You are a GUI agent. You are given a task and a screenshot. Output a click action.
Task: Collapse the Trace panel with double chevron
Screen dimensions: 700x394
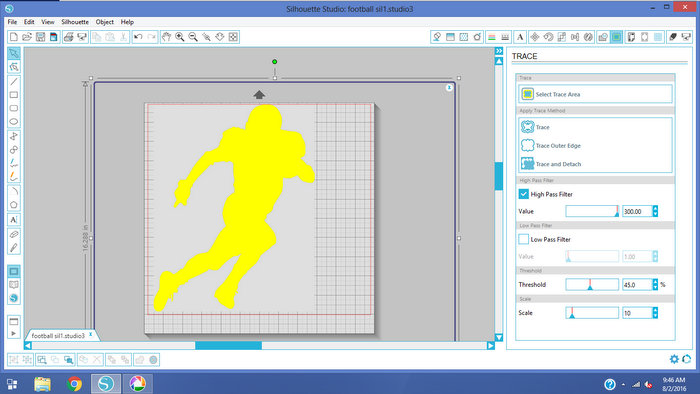point(499,51)
